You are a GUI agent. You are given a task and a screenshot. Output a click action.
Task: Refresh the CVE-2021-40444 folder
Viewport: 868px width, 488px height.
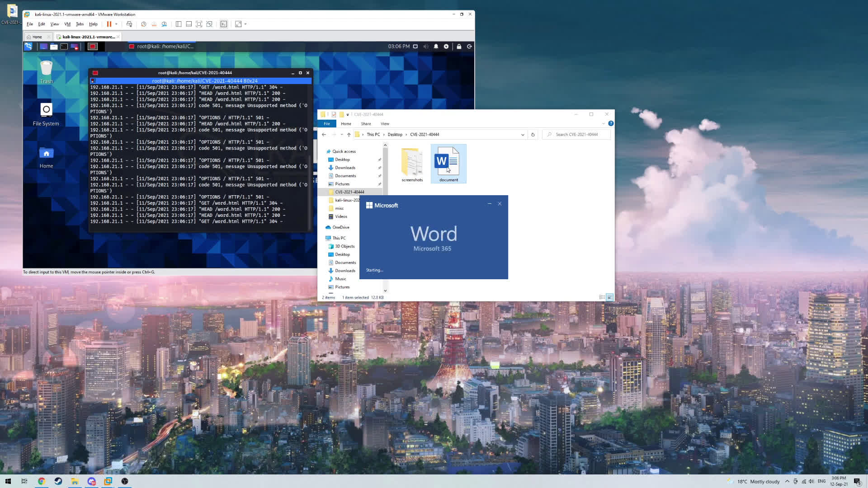pyautogui.click(x=533, y=135)
